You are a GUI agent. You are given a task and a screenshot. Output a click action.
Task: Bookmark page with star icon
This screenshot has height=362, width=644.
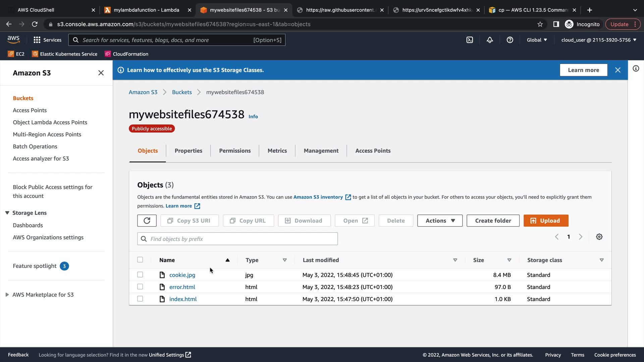coord(540,24)
